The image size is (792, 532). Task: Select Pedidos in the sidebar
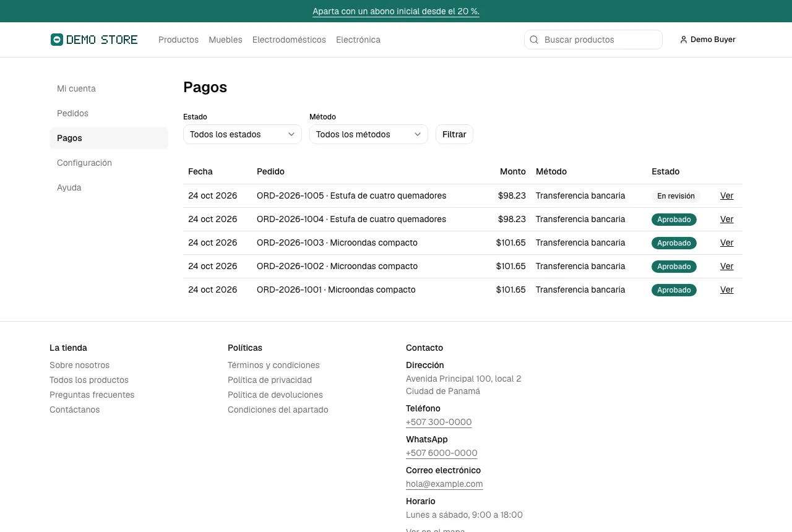(x=109, y=113)
